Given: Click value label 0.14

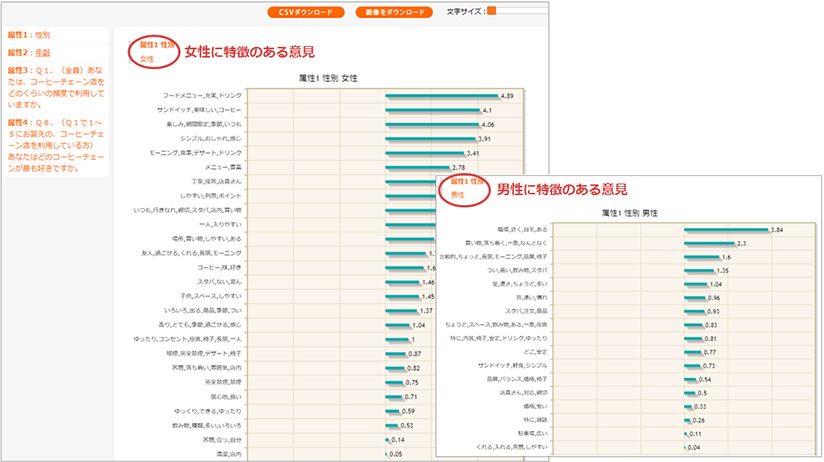Looking at the screenshot, I should [x=398, y=440].
